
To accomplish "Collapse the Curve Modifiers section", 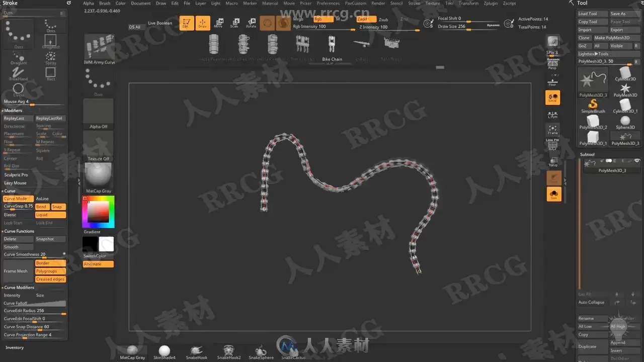I will tap(19, 288).
